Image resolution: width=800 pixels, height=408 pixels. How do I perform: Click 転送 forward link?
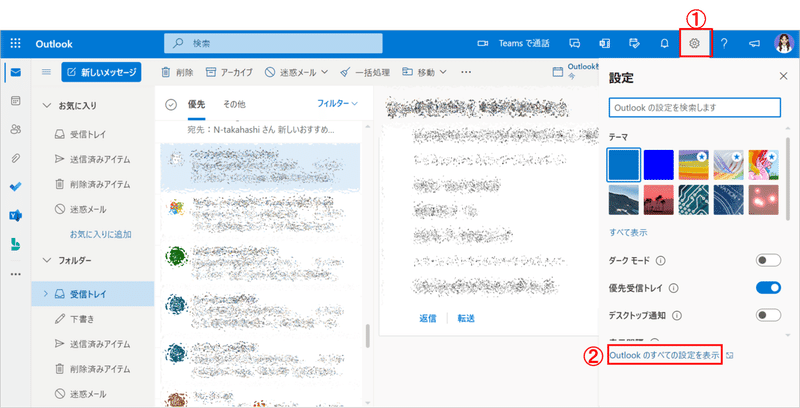point(466,318)
